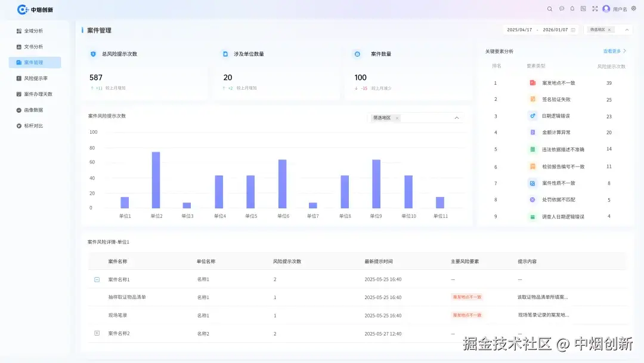Click the 用户名 profile label
644x363 pixels.
[x=620, y=9]
